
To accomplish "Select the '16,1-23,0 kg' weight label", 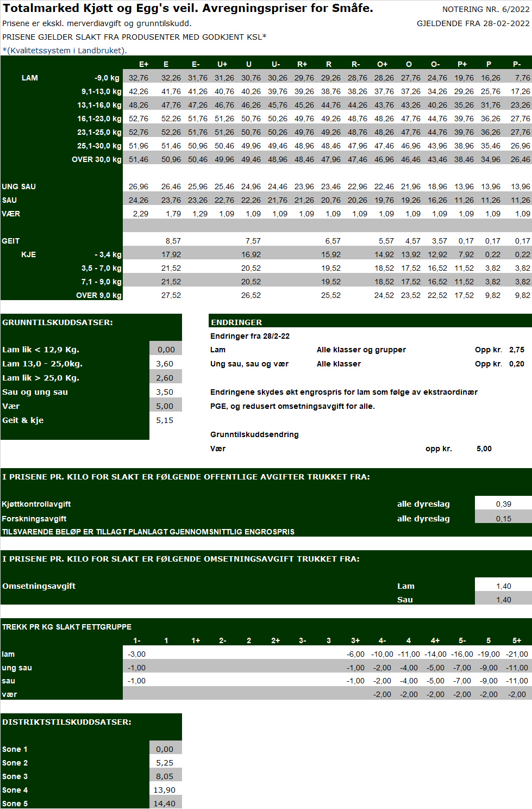I will click(99, 119).
